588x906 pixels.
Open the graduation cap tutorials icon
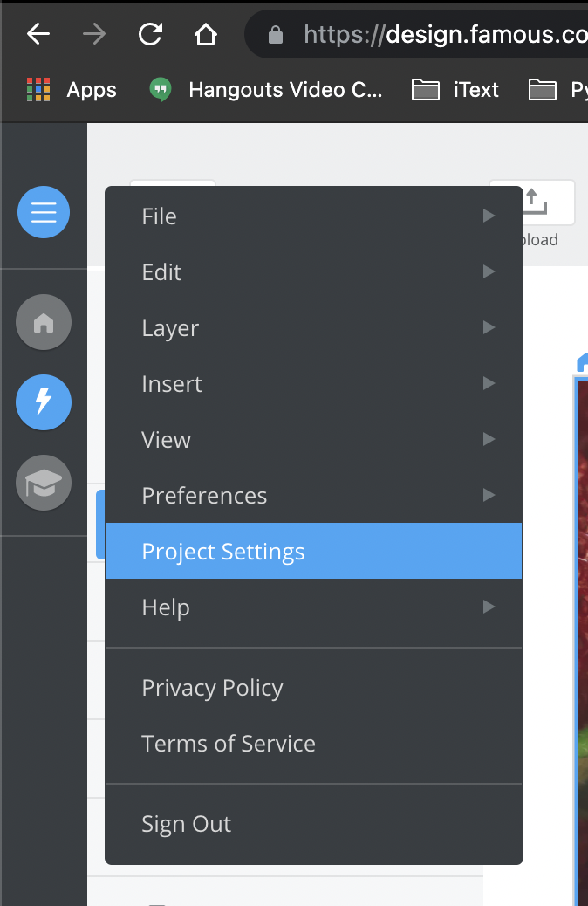point(44,483)
